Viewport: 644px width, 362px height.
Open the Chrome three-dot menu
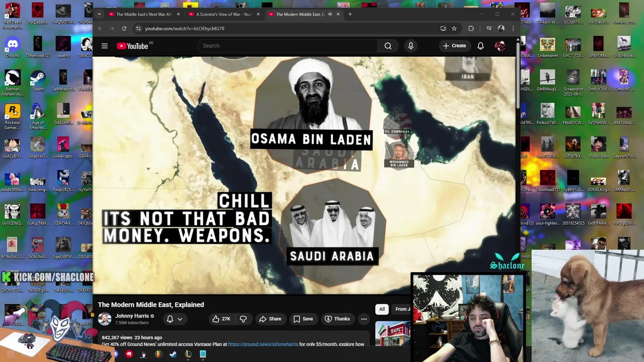pos(513,29)
